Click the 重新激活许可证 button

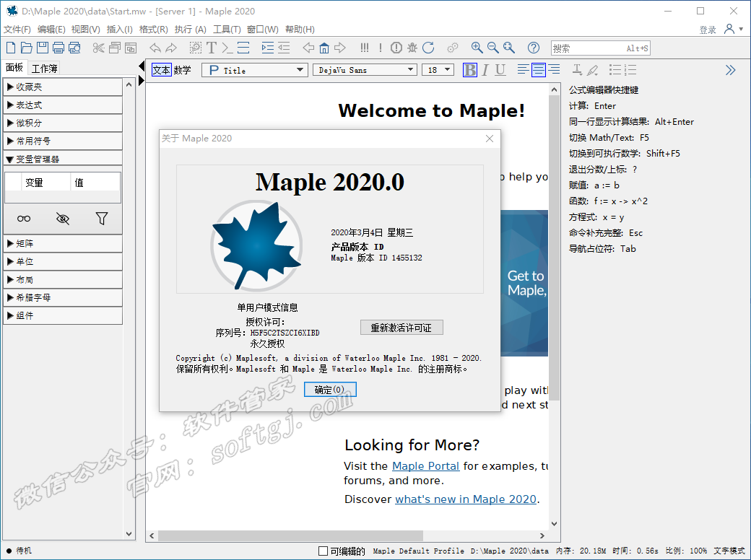click(401, 328)
